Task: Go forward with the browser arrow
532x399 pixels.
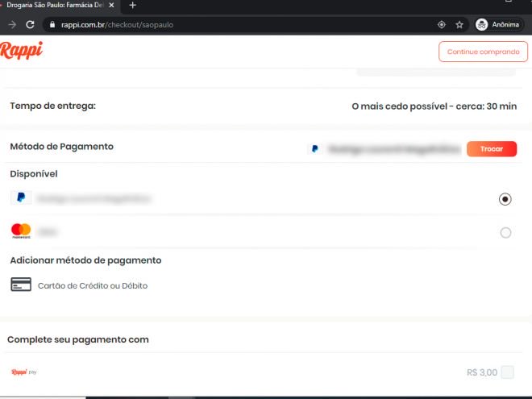Action: coord(12,25)
